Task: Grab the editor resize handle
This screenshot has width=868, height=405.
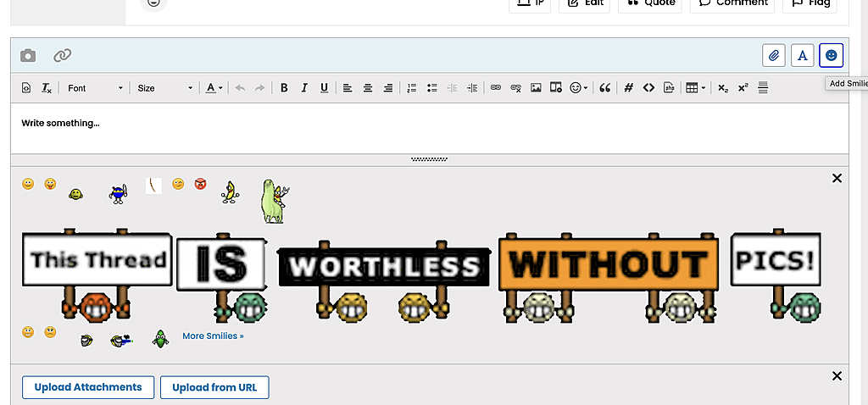Action: [429, 159]
